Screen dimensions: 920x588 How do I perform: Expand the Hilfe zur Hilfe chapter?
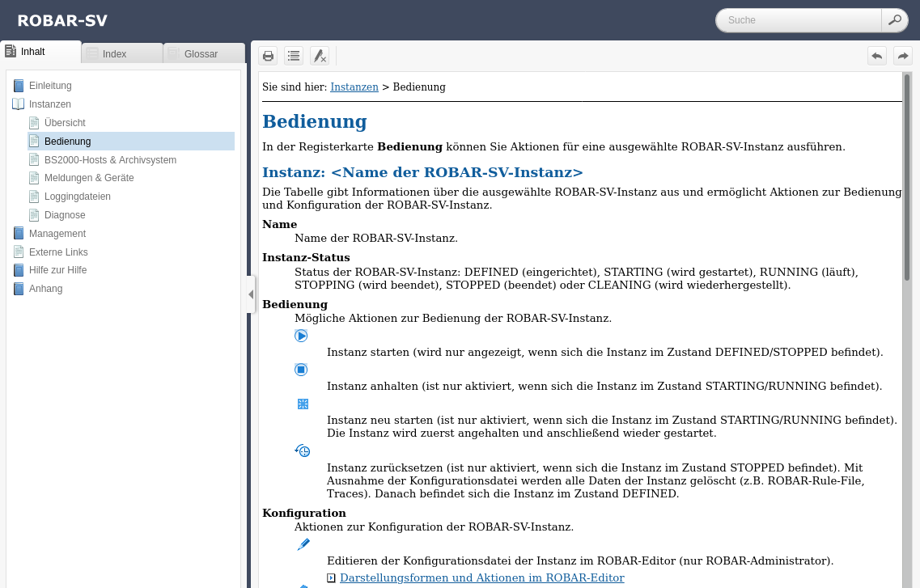(58, 270)
